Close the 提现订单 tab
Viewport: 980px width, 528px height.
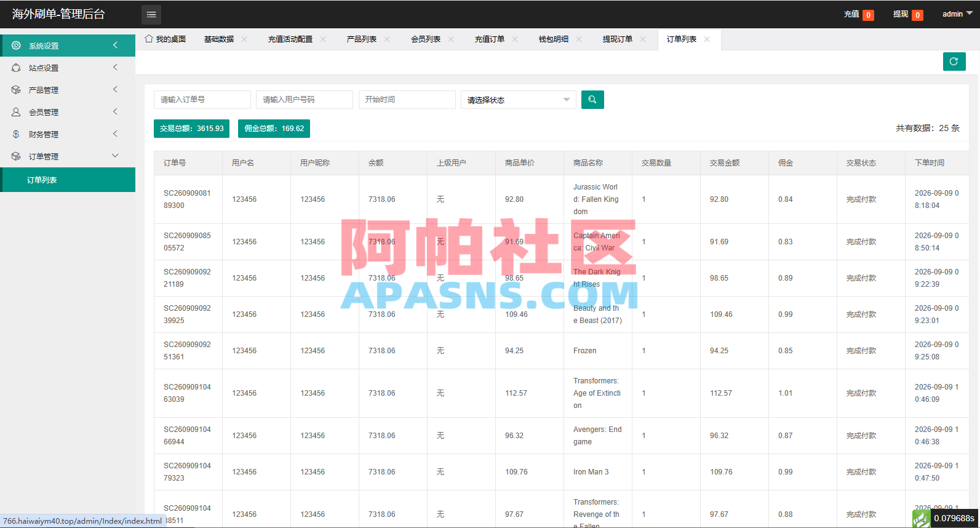click(x=643, y=39)
